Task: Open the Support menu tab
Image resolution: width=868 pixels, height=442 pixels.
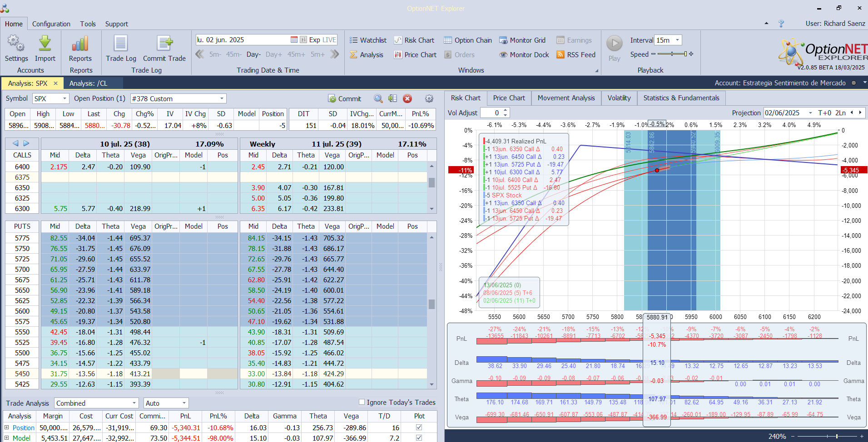Action: tap(117, 24)
